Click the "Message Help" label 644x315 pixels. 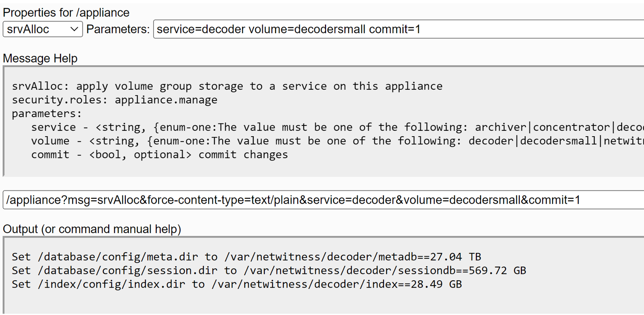(x=40, y=58)
